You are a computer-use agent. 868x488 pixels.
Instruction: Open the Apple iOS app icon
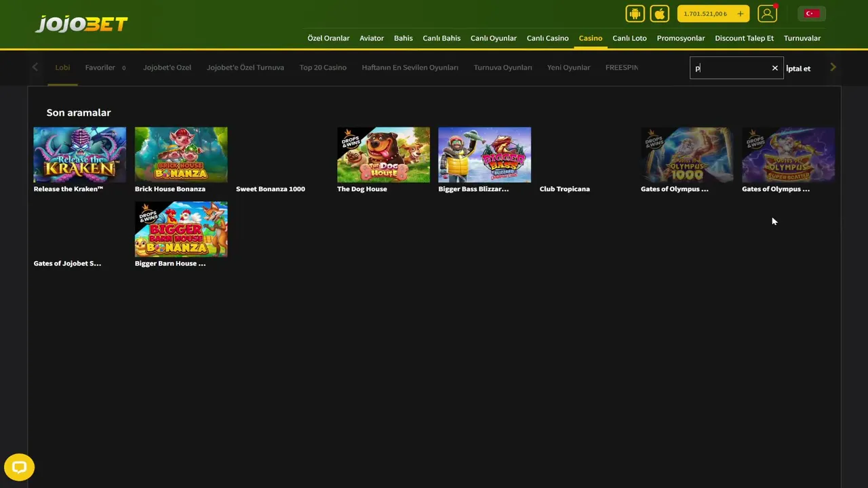point(660,14)
